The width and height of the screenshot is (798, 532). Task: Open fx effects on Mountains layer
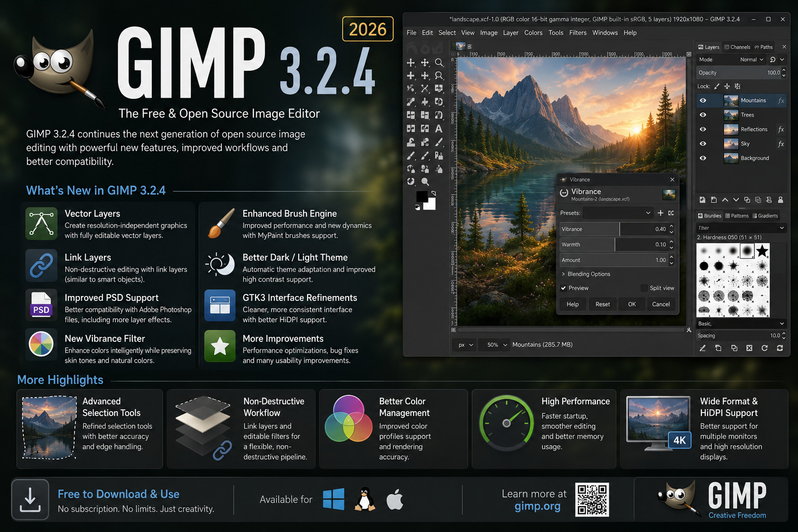click(x=781, y=101)
